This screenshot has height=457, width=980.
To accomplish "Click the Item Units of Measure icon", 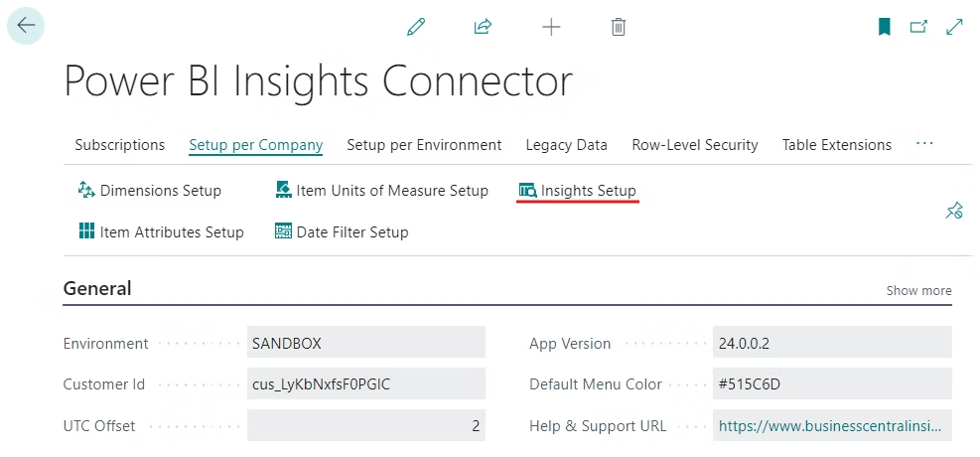I will point(284,190).
